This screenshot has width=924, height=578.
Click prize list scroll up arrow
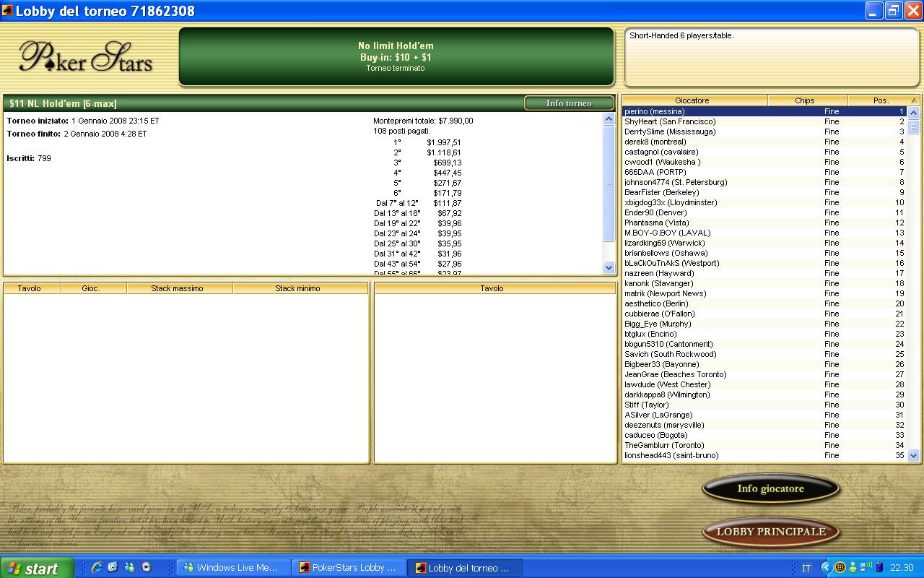[609, 119]
